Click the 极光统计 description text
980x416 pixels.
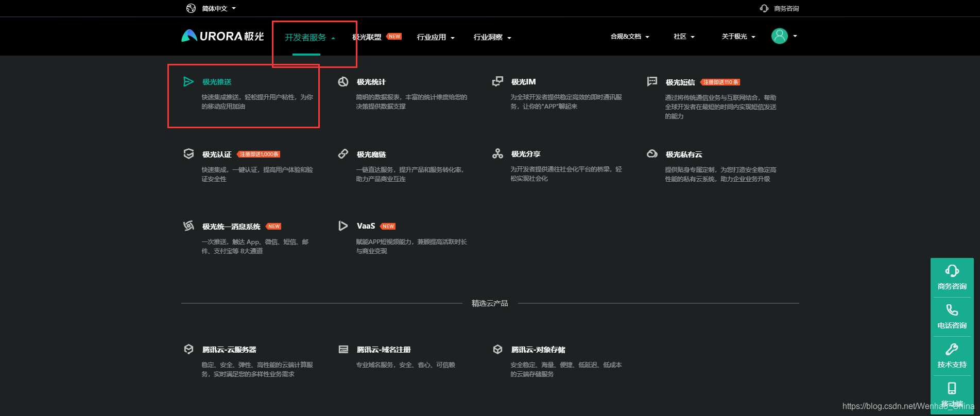(x=412, y=101)
